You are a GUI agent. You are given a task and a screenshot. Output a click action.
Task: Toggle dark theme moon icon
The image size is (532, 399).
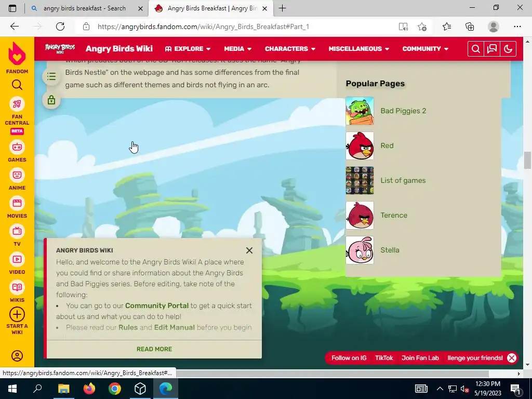point(508,49)
